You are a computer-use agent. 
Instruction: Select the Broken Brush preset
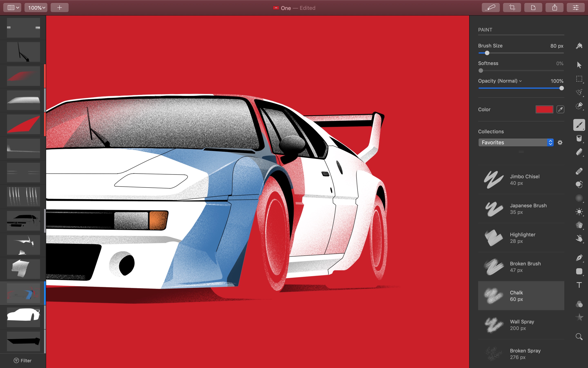click(521, 267)
